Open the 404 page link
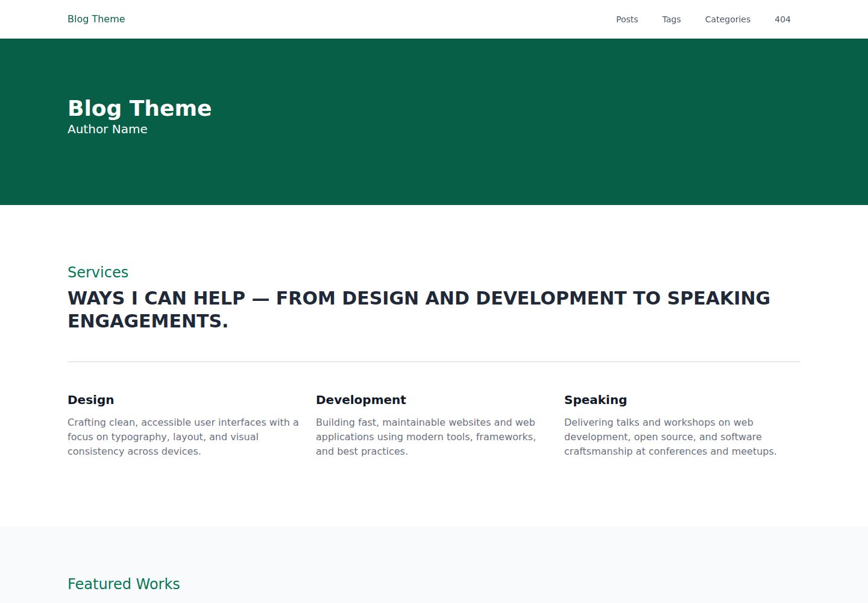The width and height of the screenshot is (868, 603). [x=782, y=19]
